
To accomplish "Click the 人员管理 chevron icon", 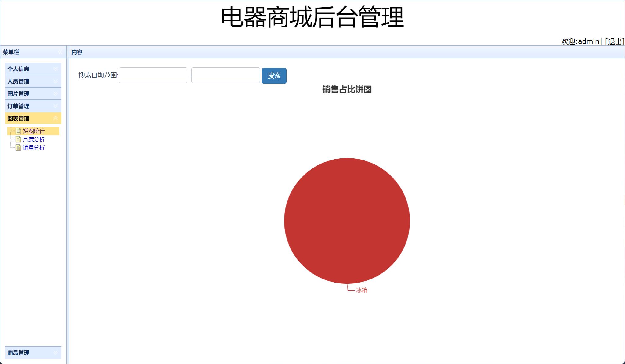I will point(56,81).
